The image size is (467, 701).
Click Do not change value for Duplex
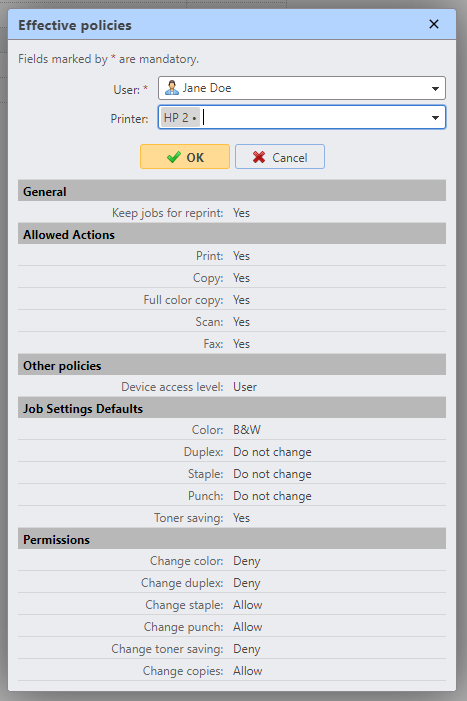272,452
